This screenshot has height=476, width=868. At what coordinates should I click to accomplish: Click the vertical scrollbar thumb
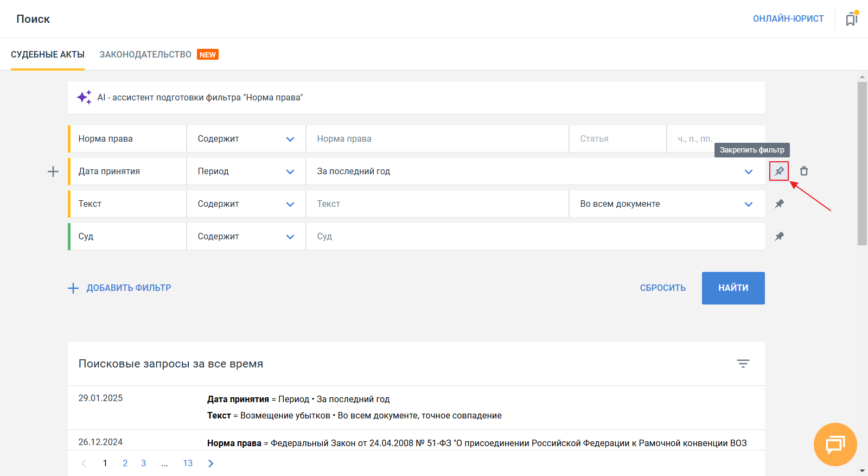pyautogui.click(x=862, y=163)
